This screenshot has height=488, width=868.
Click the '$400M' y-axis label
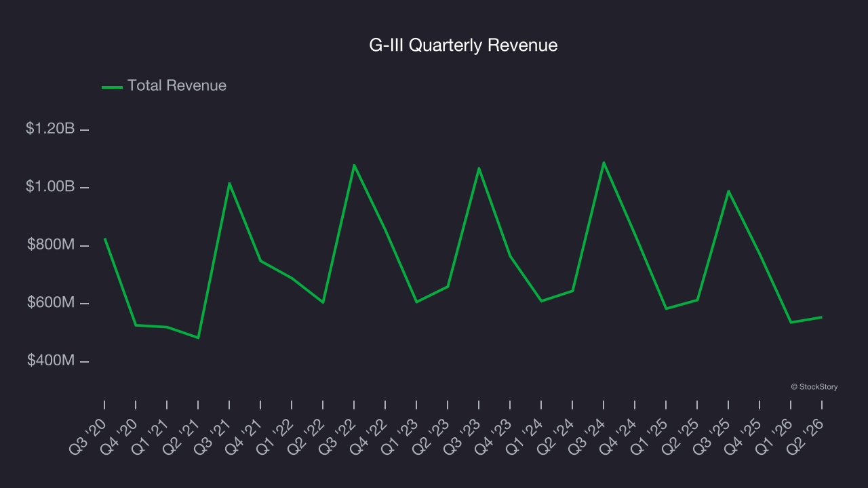click(x=50, y=361)
